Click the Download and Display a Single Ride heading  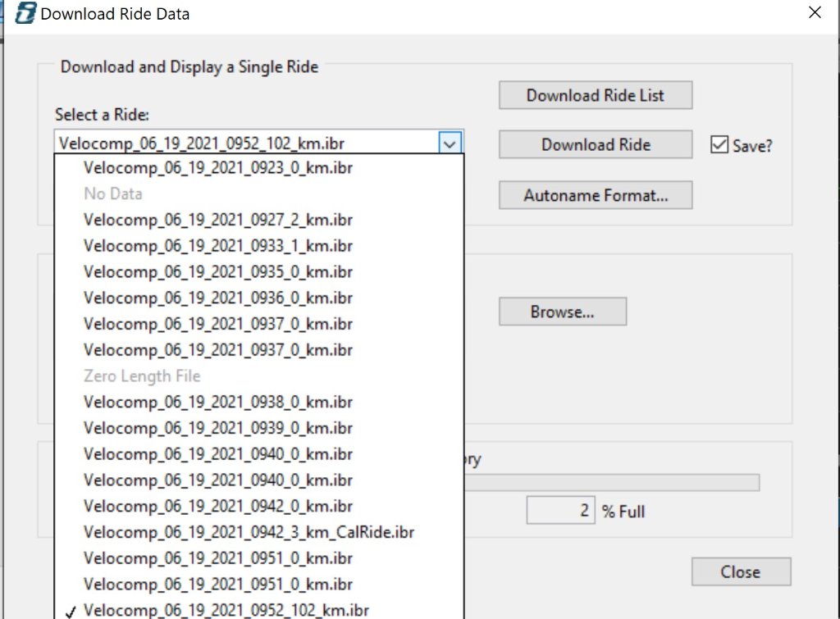[189, 67]
